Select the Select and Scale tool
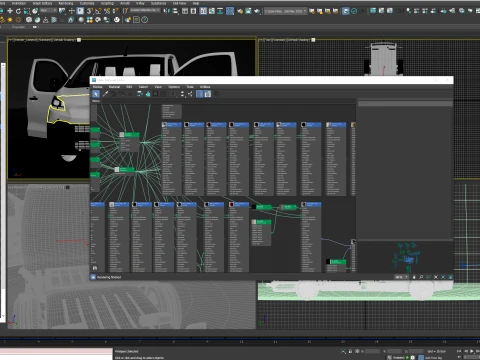This screenshot has width=480, height=360. click(x=27, y=11)
